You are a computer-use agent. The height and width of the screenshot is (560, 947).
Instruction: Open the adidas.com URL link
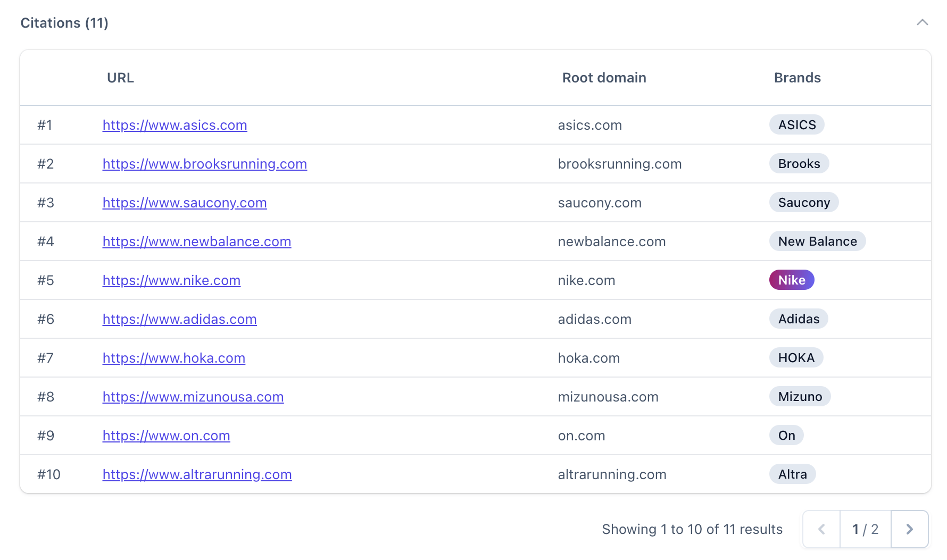click(x=180, y=319)
